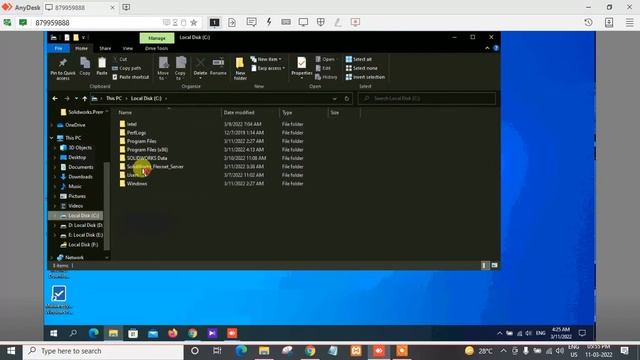Screen dimensions: 640x360
Task: Expand the D: Local Disk tree node
Action: point(55,225)
